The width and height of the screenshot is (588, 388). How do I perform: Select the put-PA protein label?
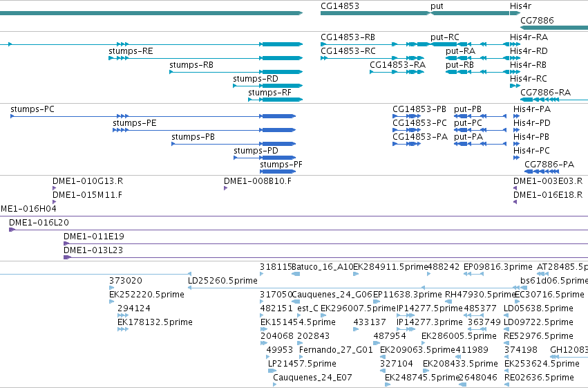[468, 137]
